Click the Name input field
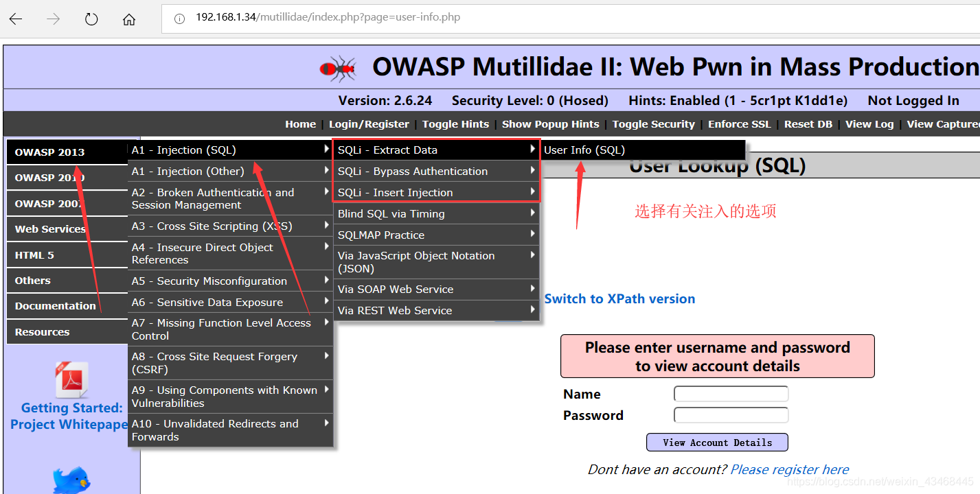The image size is (980, 494). [731, 394]
